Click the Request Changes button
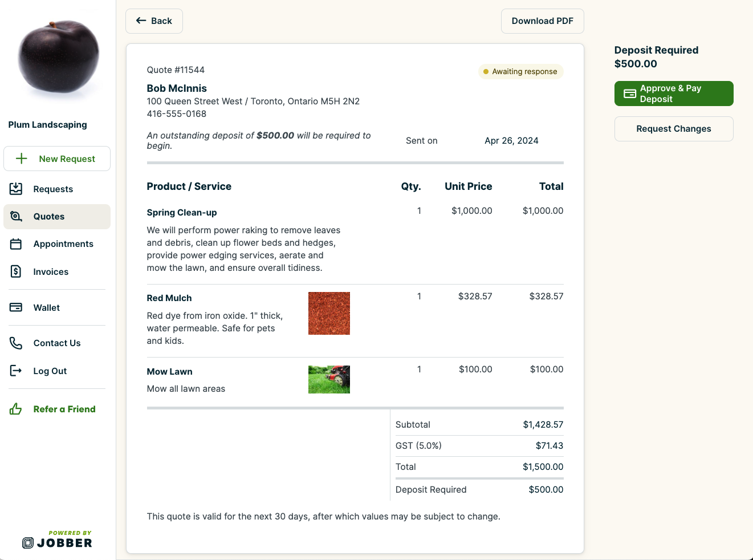This screenshot has height=560, width=753. click(x=674, y=129)
